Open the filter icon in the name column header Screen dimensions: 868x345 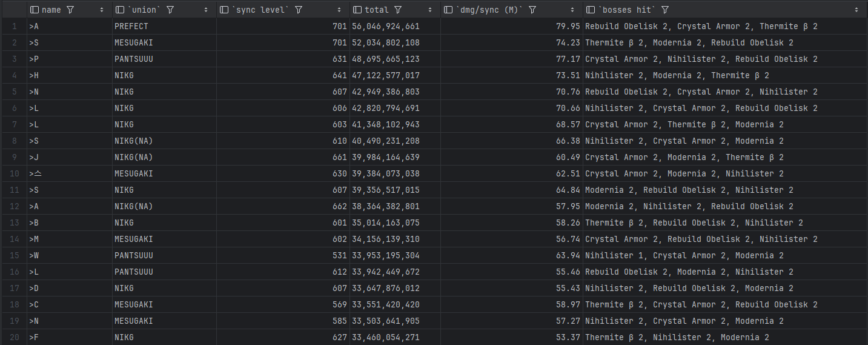[x=70, y=10]
